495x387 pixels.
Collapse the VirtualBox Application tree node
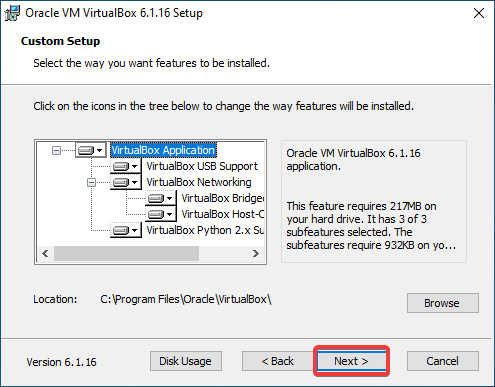pos(57,151)
